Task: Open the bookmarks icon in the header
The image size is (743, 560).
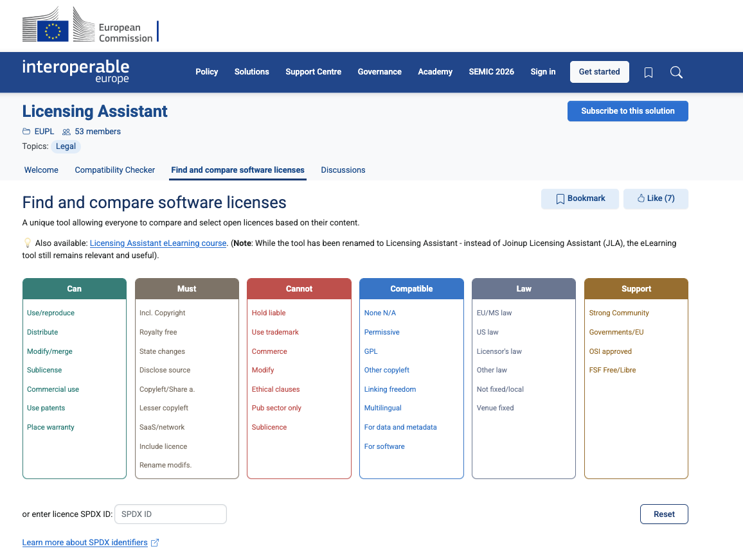Action: [x=649, y=73]
